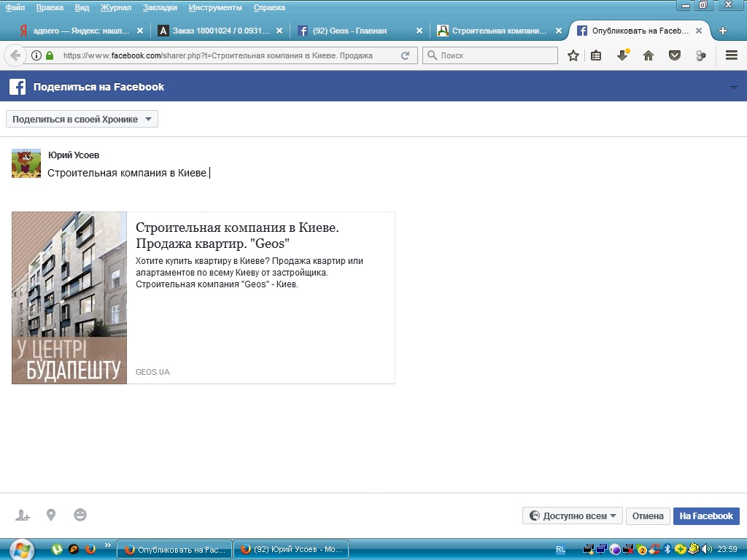Open the volume tray icon
The height and width of the screenshot is (560, 747).
click(706, 550)
